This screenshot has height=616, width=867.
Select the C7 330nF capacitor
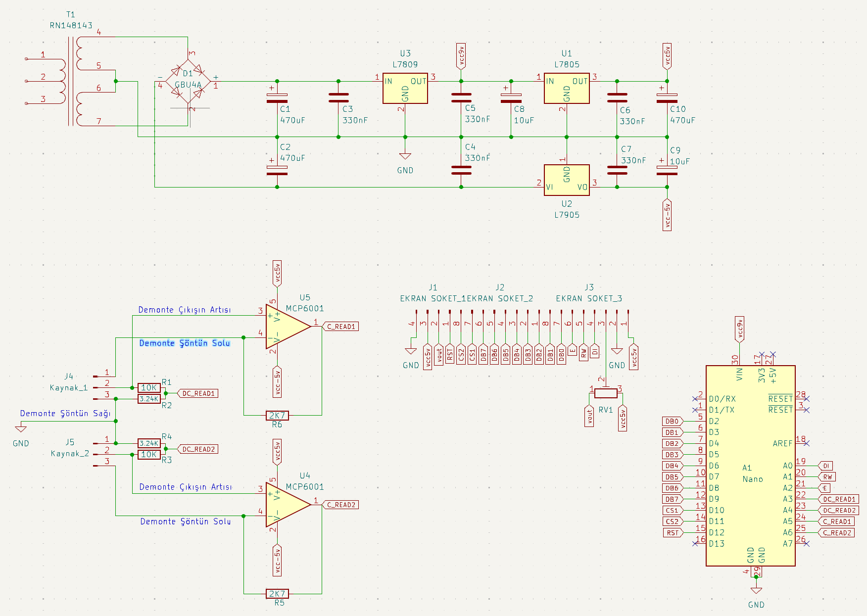pos(617,170)
